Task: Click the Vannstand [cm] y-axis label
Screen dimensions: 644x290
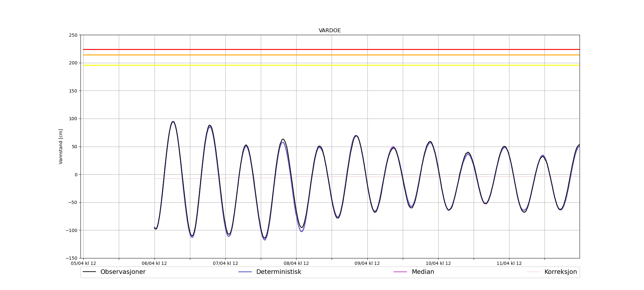Action: click(61, 147)
